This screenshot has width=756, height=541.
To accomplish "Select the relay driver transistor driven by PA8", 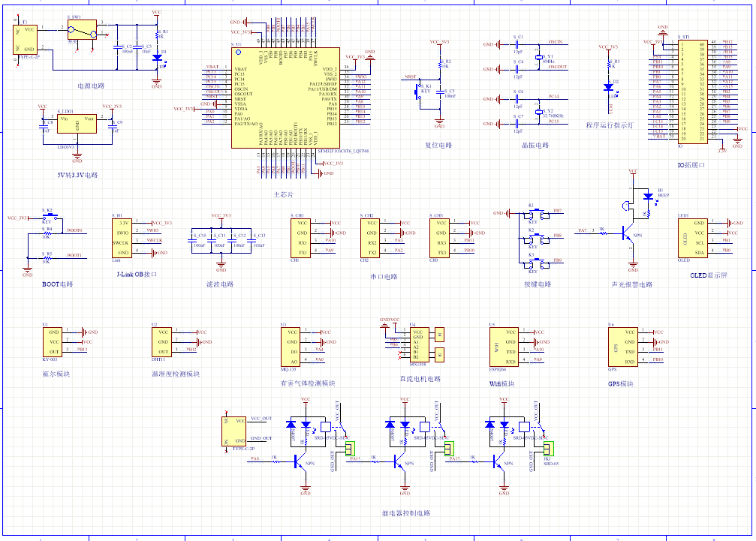I will [x=300, y=462].
